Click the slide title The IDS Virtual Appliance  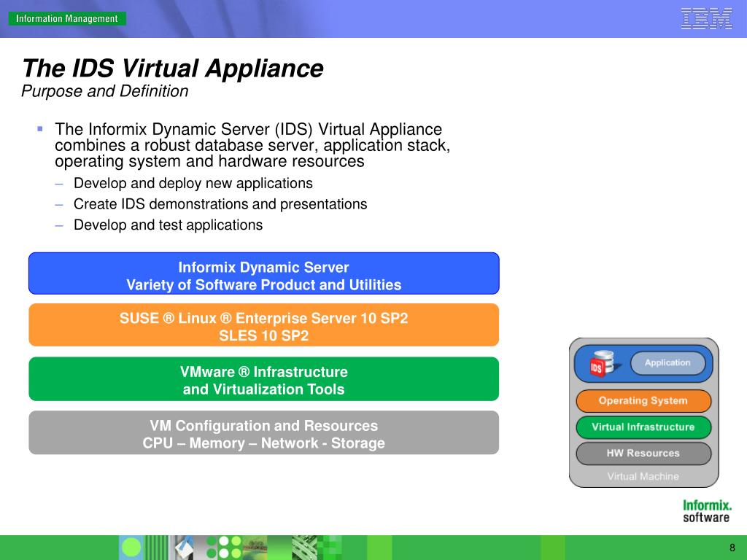click(x=172, y=68)
